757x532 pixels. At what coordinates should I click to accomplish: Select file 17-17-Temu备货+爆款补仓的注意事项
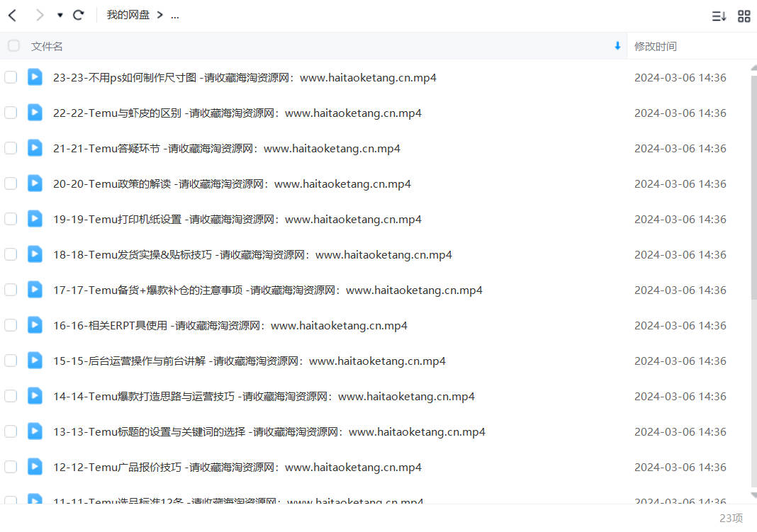pos(267,290)
